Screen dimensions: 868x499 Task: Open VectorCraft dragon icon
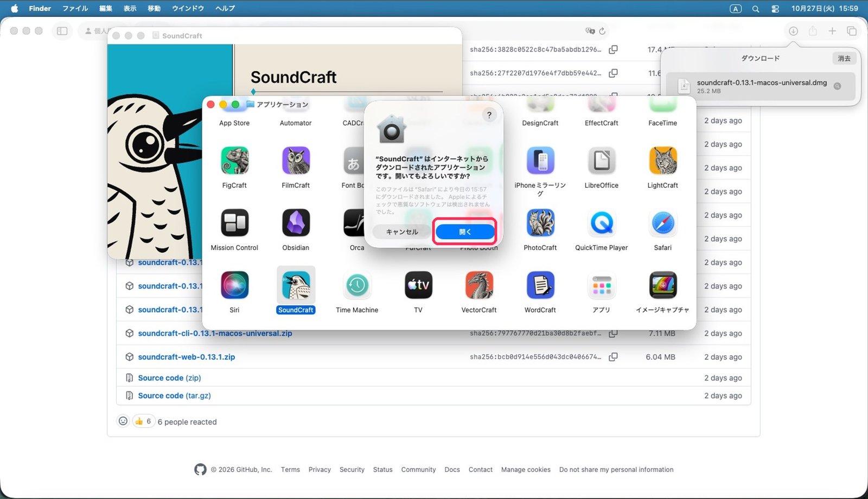(479, 285)
